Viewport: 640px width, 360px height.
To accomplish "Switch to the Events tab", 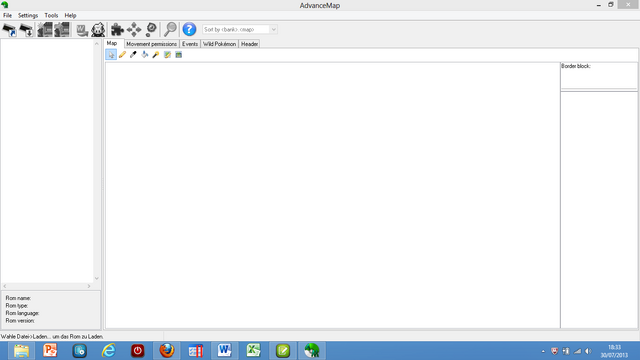I will tap(190, 44).
